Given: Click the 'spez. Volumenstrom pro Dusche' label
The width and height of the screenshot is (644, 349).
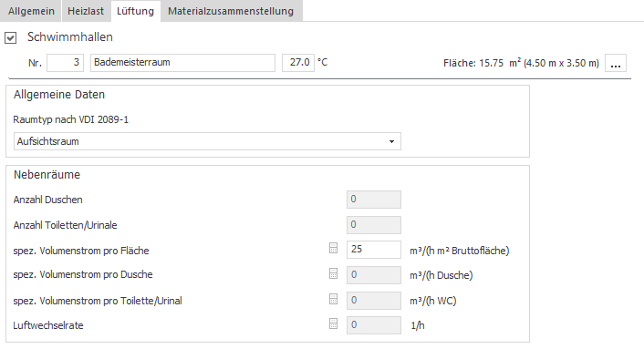Looking at the screenshot, I should pos(83,274).
